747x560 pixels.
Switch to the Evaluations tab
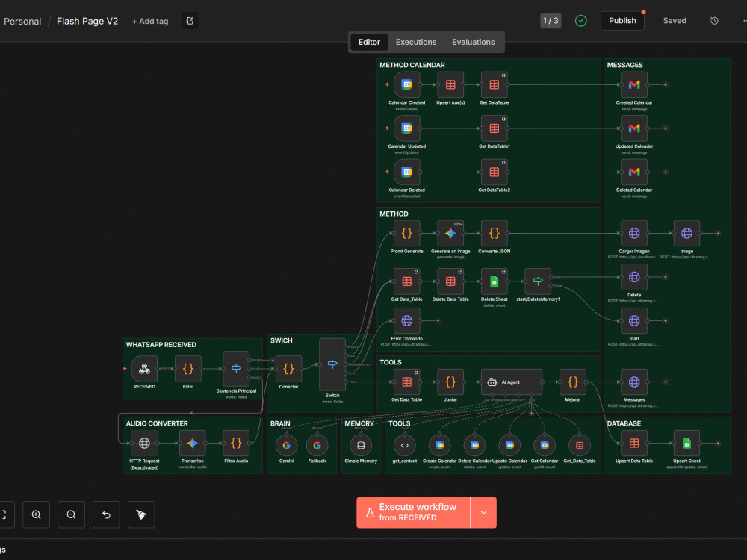point(473,43)
